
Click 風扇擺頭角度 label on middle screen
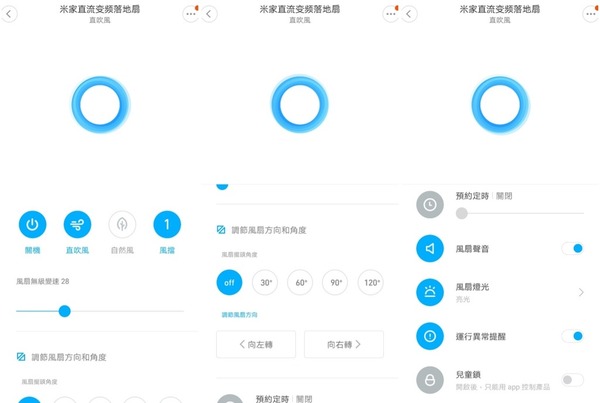coord(239,255)
